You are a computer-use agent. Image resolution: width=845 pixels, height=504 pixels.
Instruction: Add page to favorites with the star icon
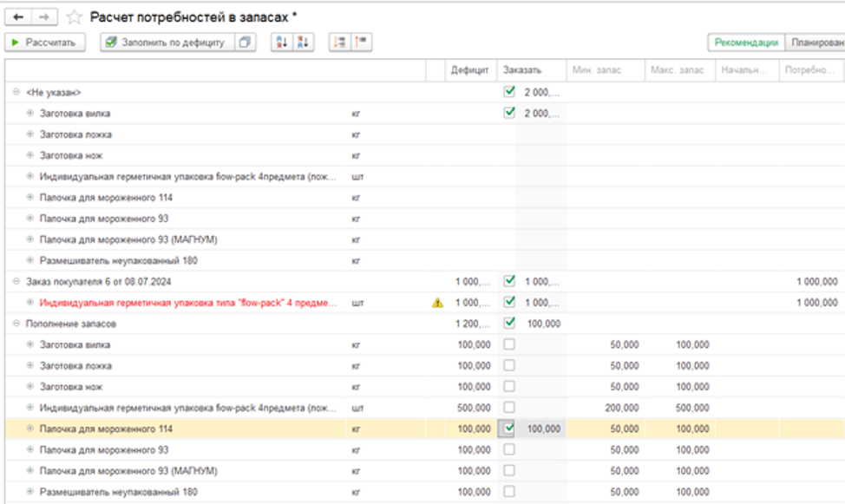click(74, 17)
